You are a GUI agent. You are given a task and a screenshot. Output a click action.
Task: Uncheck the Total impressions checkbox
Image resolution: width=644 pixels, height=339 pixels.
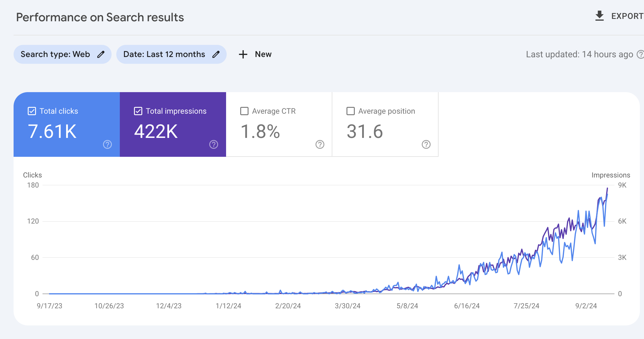click(138, 111)
